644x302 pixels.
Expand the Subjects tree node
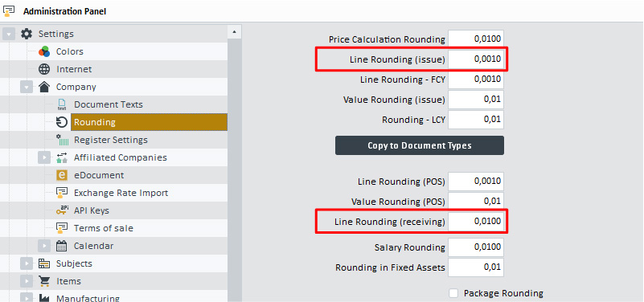[x=27, y=263]
